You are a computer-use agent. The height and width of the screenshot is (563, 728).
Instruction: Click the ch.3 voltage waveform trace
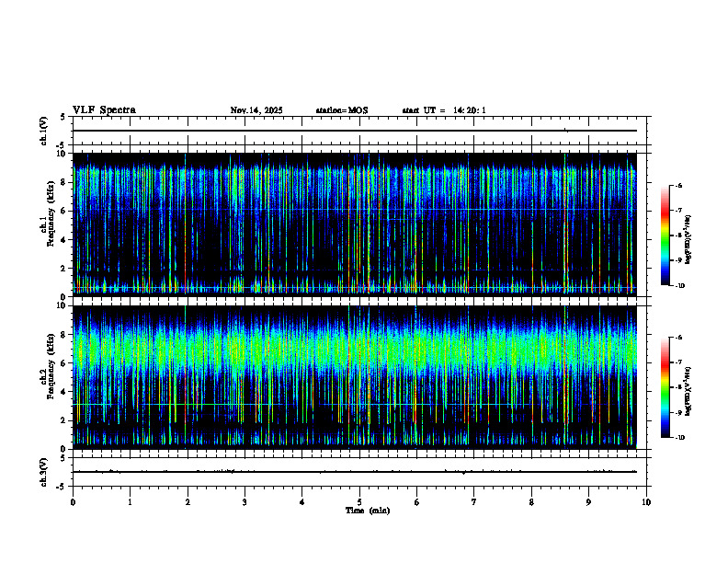(x=355, y=472)
